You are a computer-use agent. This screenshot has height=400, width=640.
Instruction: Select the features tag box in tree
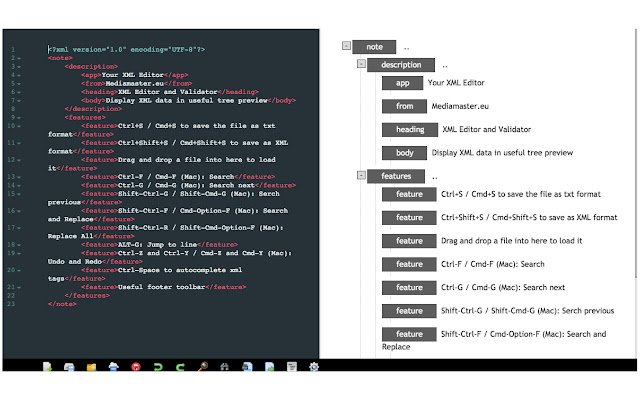pos(396,176)
